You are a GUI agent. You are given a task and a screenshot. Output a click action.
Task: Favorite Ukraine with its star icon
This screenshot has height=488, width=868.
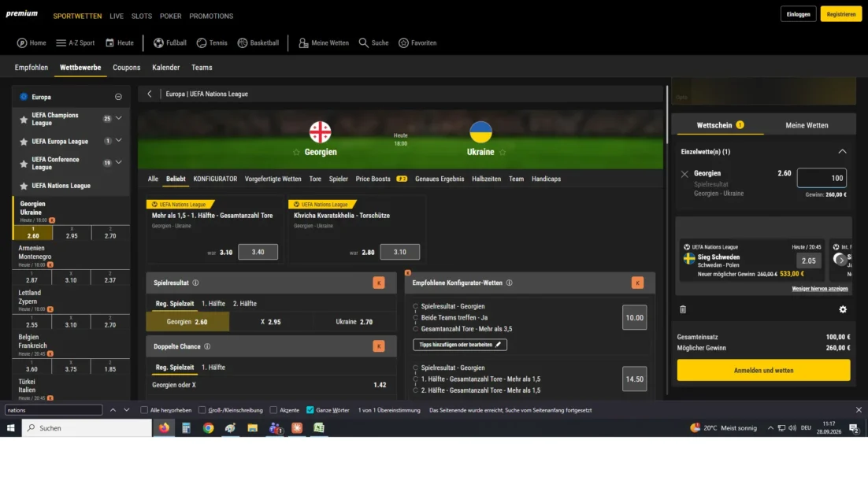tap(503, 152)
